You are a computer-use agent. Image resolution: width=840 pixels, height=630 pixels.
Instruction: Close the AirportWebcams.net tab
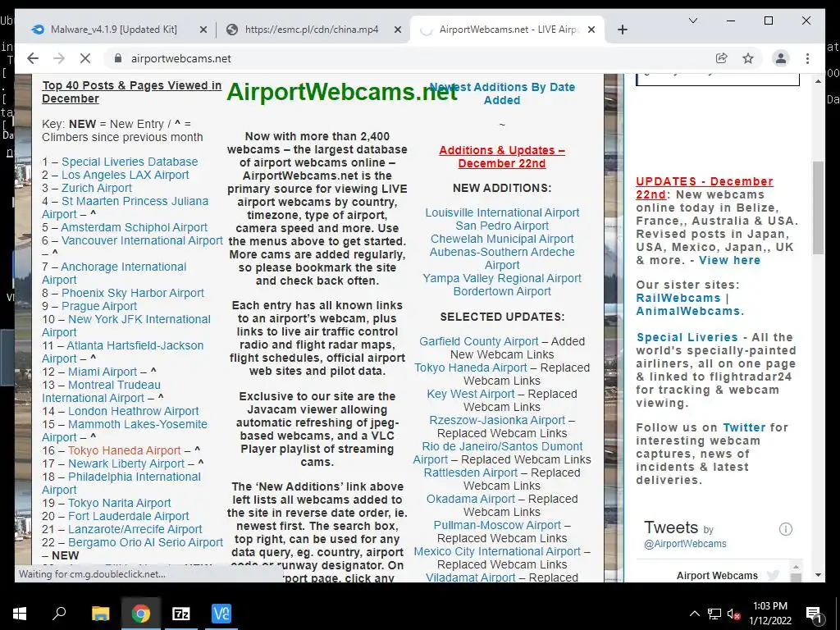pyautogui.click(x=591, y=30)
